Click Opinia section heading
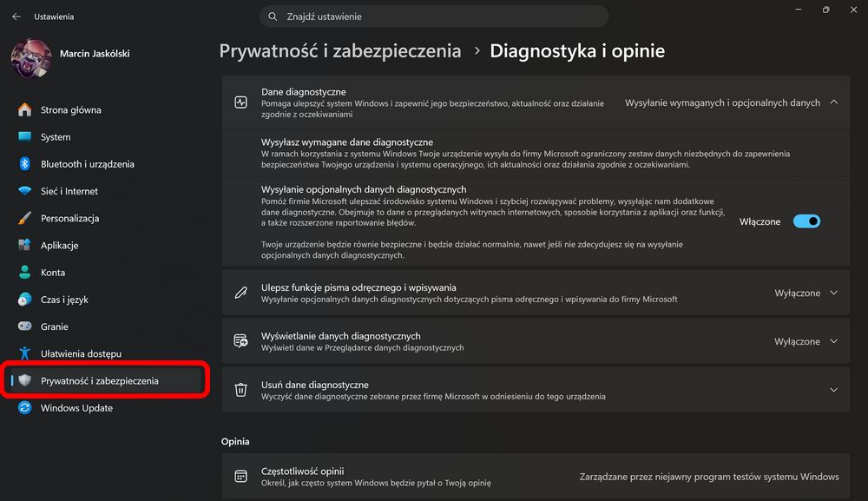The height and width of the screenshot is (501, 868). coord(235,441)
